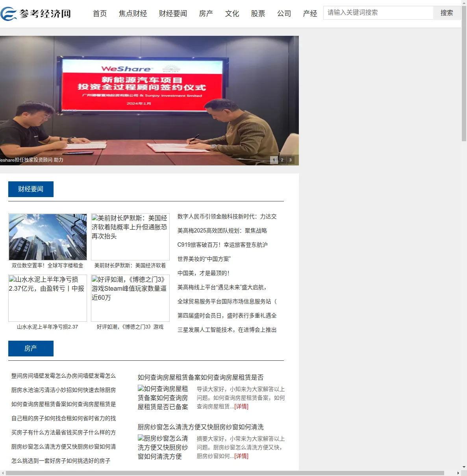This screenshot has height=476, width=467.
Task: Focus the keyword search input field
Action: pyautogui.click(x=378, y=13)
